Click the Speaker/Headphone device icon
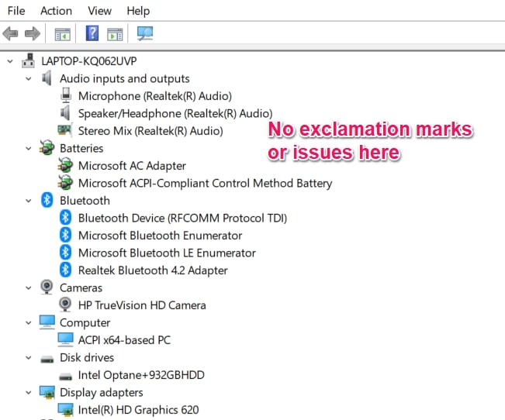505x420 pixels. pyautogui.click(x=65, y=113)
